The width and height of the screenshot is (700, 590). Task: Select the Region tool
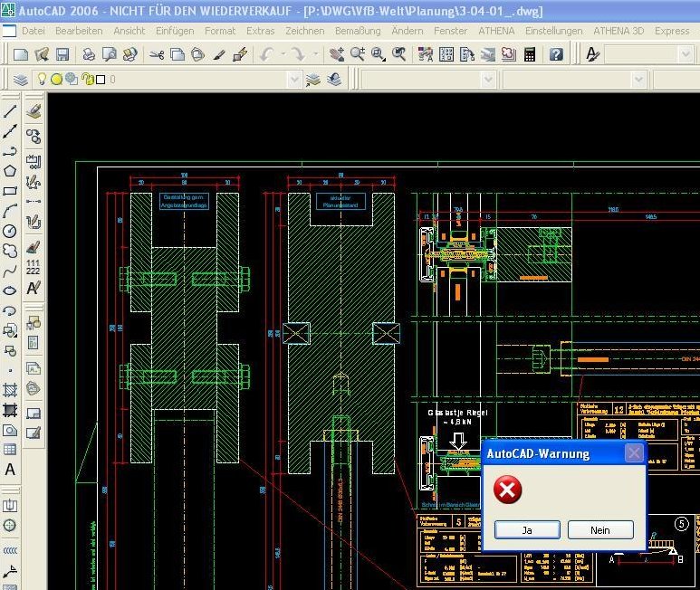tap(10, 430)
